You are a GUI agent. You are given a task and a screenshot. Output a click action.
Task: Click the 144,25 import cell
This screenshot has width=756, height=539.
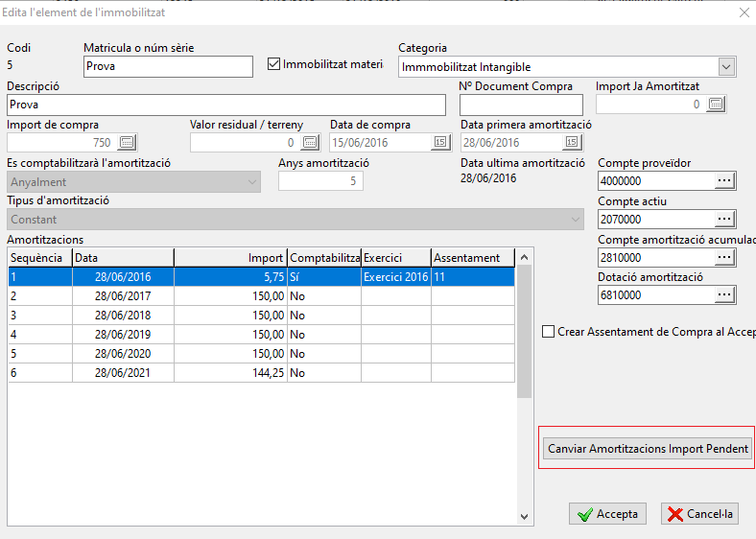[x=230, y=373]
